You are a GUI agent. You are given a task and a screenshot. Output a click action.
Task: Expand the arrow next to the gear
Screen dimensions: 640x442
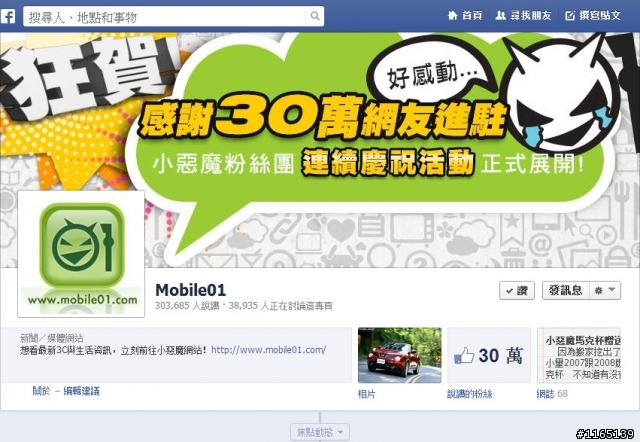pyautogui.click(x=611, y=290)
